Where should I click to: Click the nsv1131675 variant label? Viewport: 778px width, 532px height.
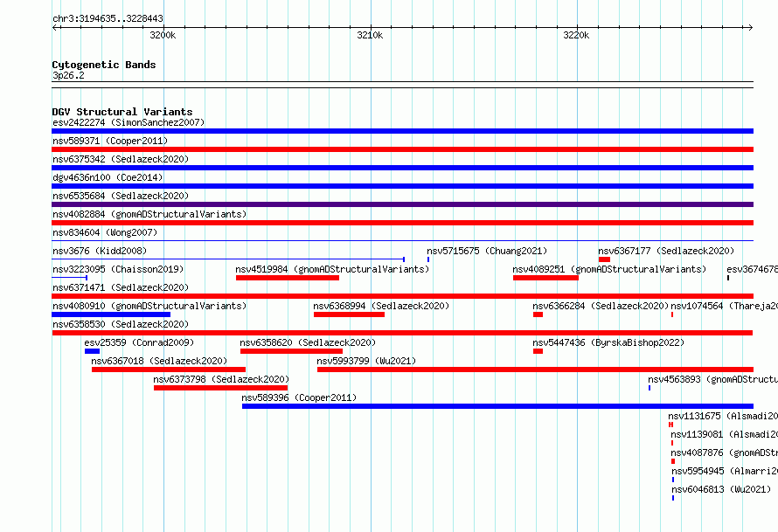pyautogui.click(x=723, y=416)
